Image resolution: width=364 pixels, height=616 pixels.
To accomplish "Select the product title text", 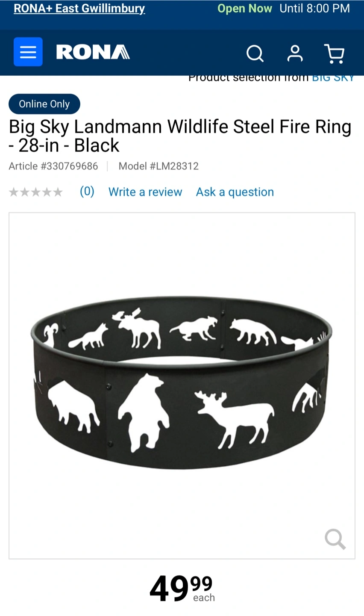I will click(x=180, y=136).
